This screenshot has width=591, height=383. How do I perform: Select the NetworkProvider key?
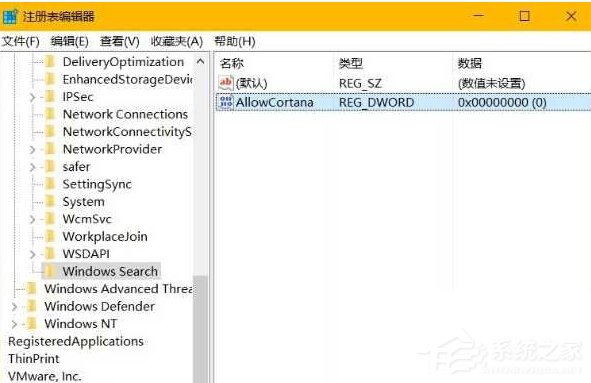(112, 149)
